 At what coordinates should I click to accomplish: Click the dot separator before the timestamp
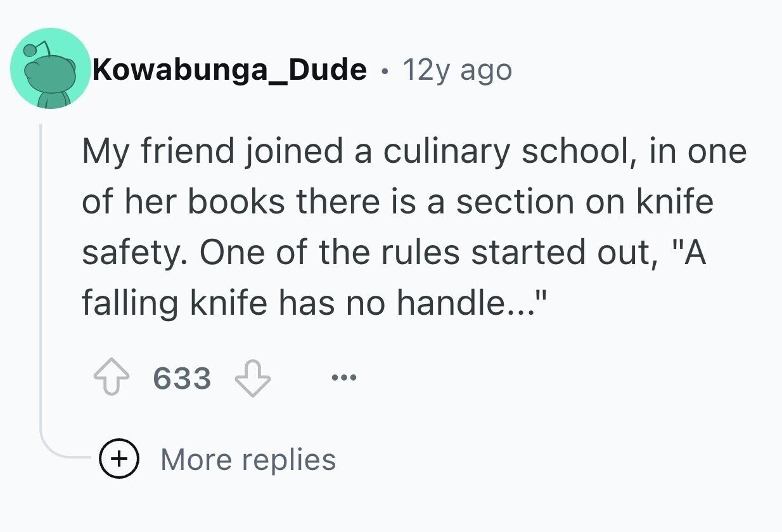(385, 70)
